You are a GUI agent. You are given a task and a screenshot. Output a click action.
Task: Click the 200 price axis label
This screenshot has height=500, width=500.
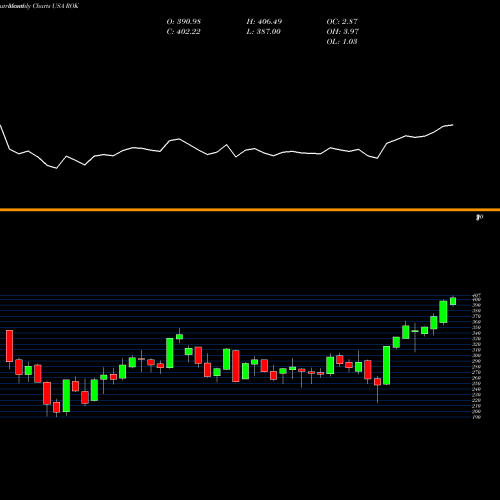(x=477, y=411)
